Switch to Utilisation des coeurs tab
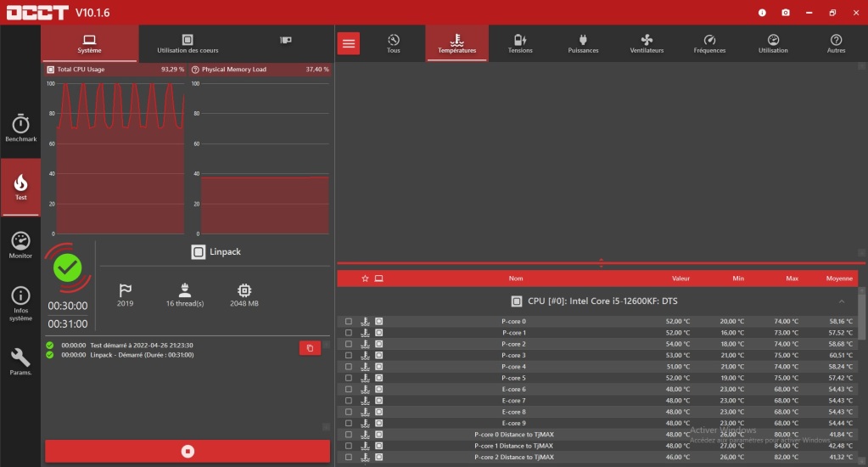This screenshot has width=868, height=467. pyautogui.click(x=188, y=44)
